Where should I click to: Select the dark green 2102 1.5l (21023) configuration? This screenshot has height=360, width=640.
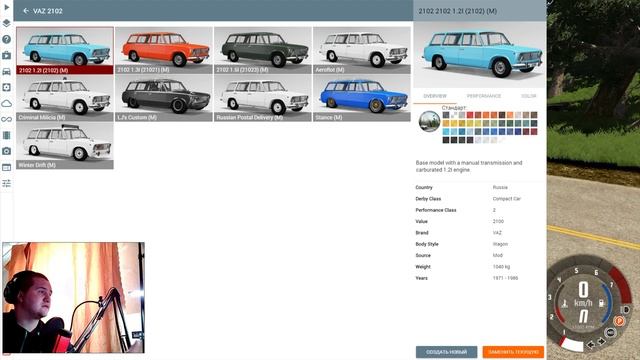tap(262, 51)
